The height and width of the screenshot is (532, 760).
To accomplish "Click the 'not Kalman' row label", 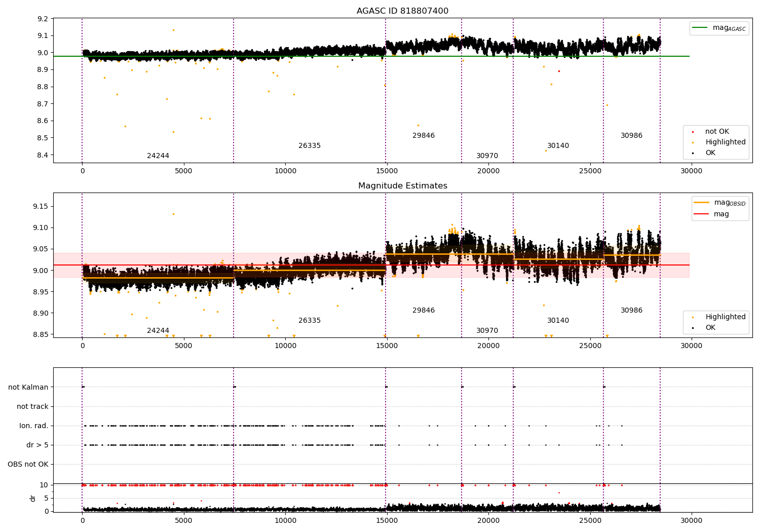I will tap(28, 388).
